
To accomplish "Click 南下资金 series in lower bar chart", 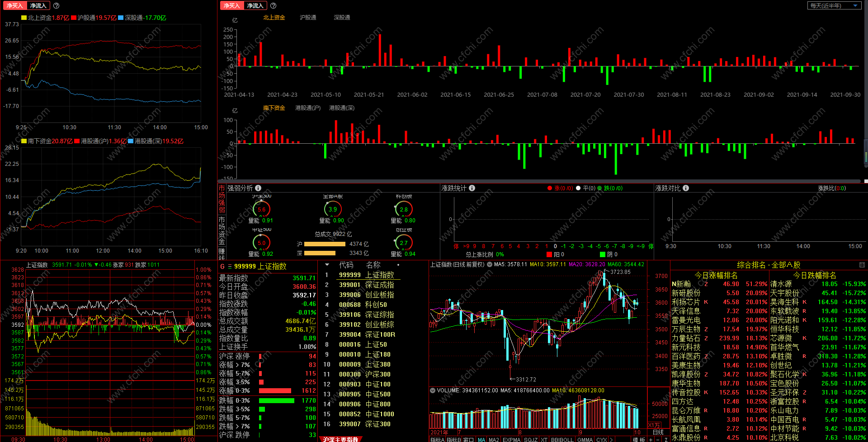I will tap(274, 108).
